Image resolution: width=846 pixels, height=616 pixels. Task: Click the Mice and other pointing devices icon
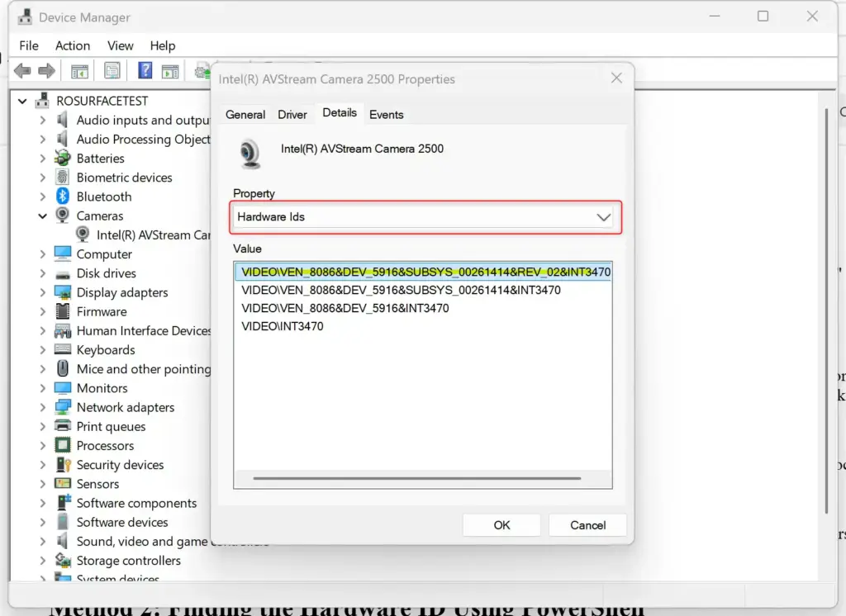[63, 368]
